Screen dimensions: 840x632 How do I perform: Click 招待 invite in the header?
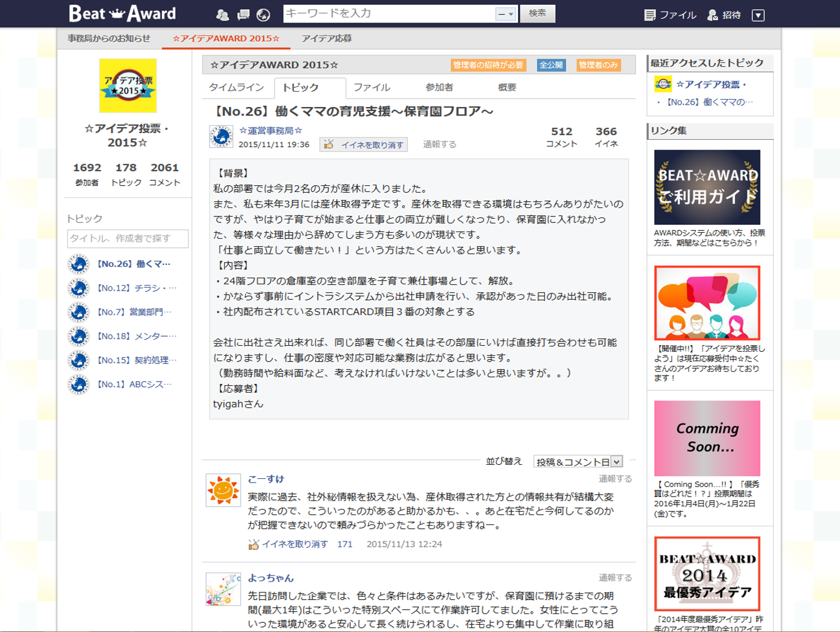[x=725, y=15]
